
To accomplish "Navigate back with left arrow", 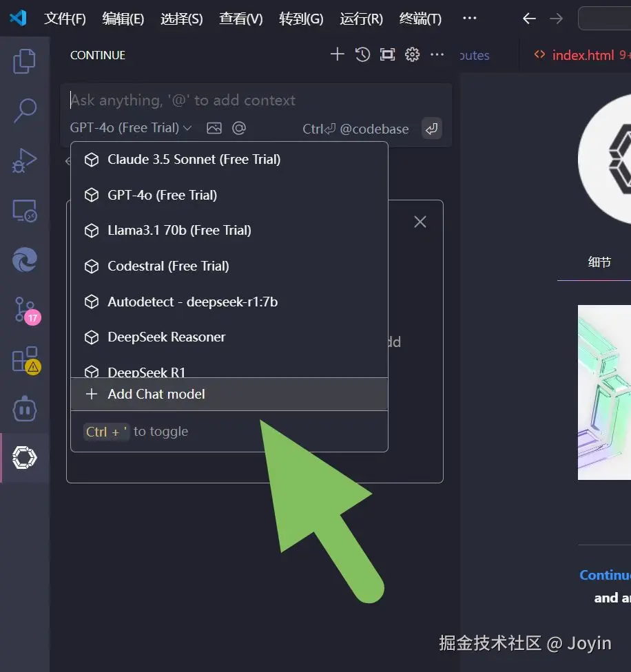I will tap(530, 19).
